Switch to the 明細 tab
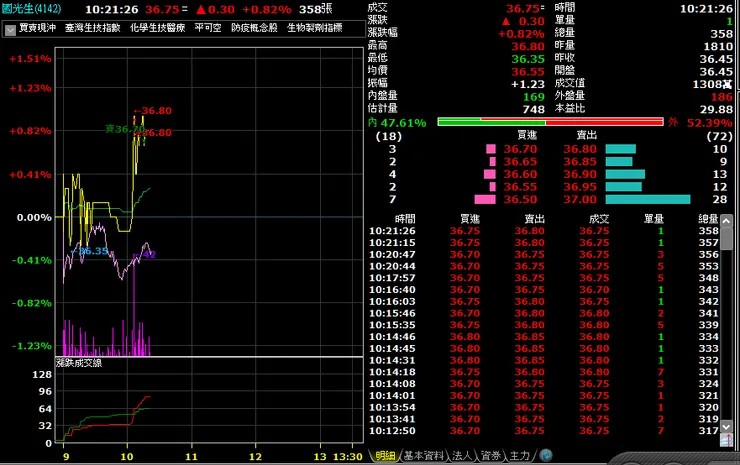 pos(385,456)
